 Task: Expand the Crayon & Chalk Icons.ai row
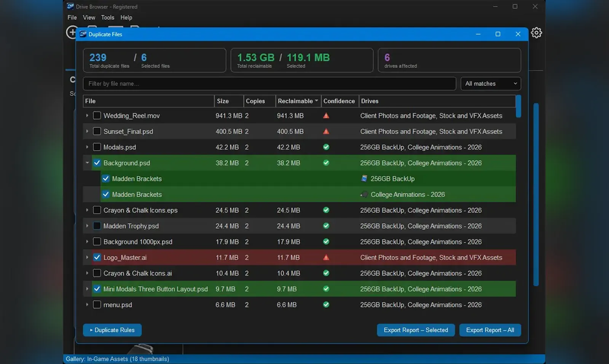[x=87, y=273]
